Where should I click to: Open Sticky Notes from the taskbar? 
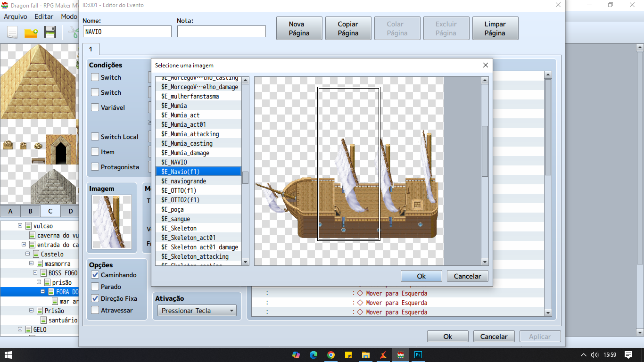[x=348, y=355]
